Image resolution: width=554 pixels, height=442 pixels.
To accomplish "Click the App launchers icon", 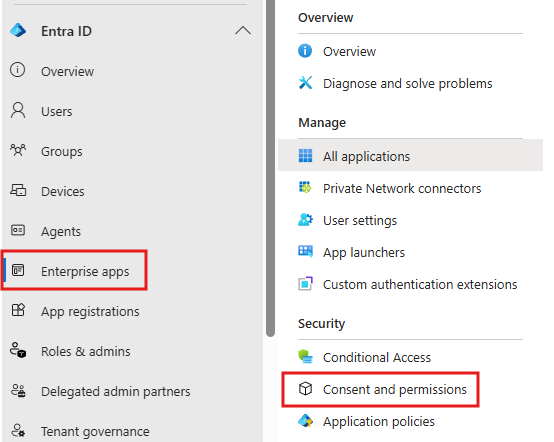I will (305, 252).
